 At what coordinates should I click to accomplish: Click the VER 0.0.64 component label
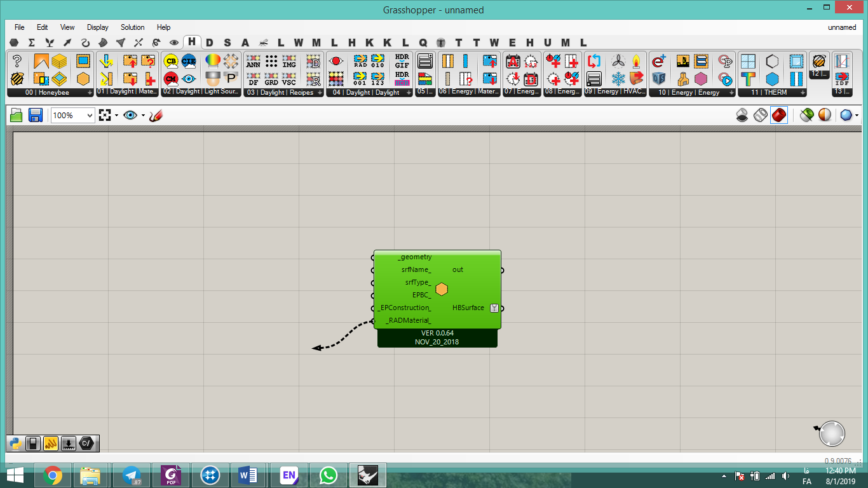pyautogui.click(x=437, y=333)
